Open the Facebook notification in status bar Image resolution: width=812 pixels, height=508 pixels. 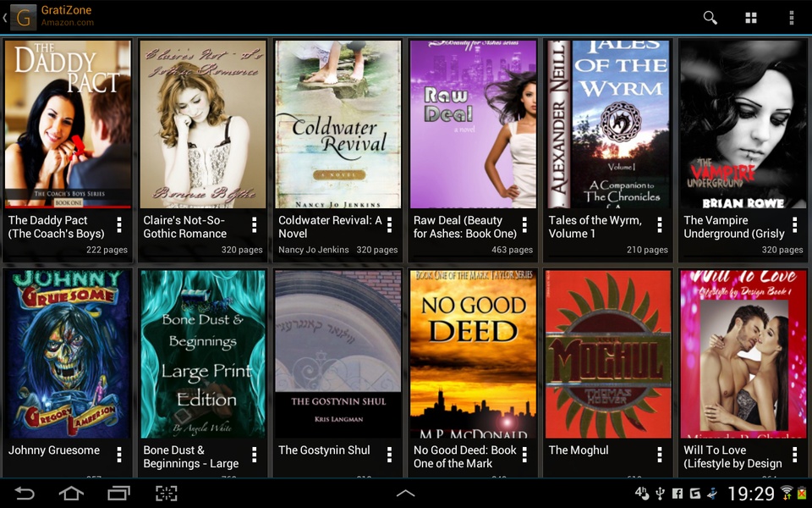(x=677, y=494)
